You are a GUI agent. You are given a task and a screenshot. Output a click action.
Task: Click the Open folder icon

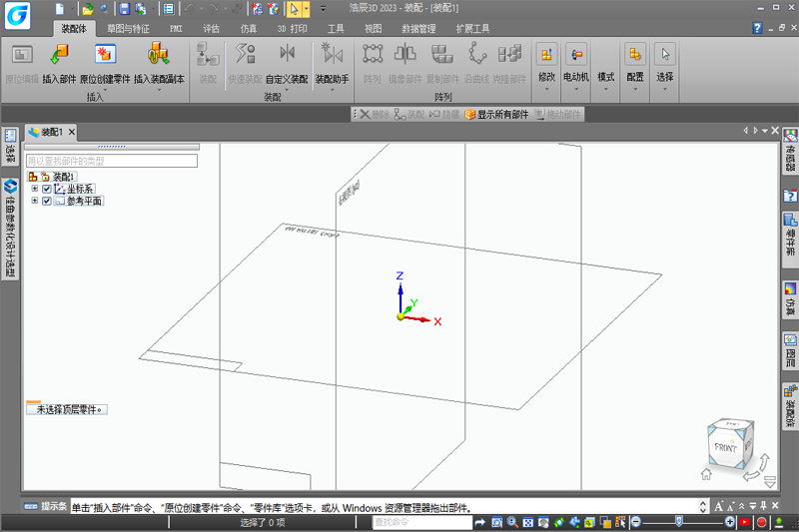88,9
